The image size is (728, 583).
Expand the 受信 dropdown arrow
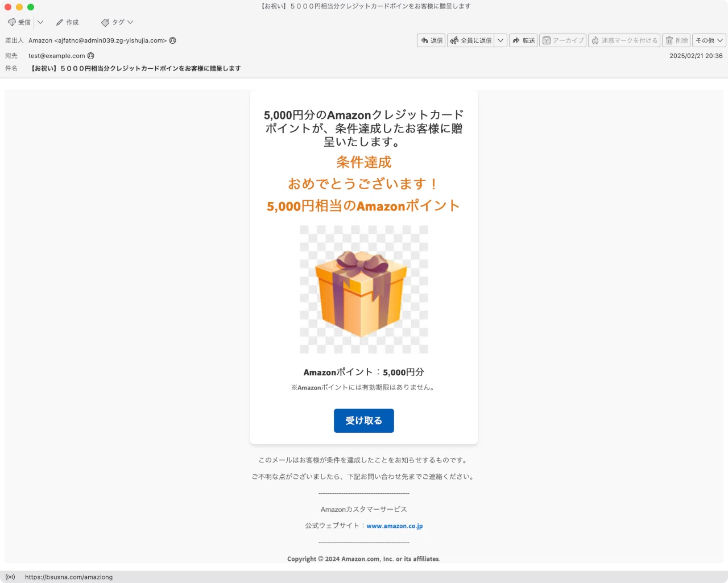click(40, 22)
